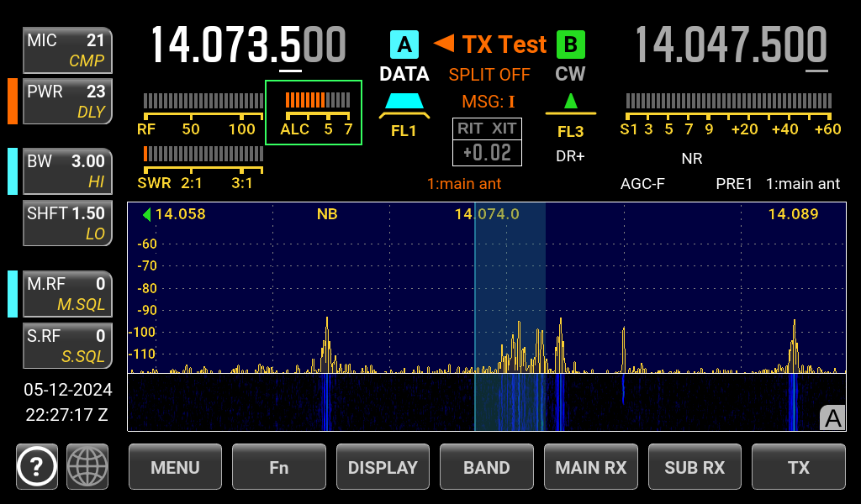Open the help question mark icon
Viewport: 861px width, 504px height.
(x=37, y=466)
